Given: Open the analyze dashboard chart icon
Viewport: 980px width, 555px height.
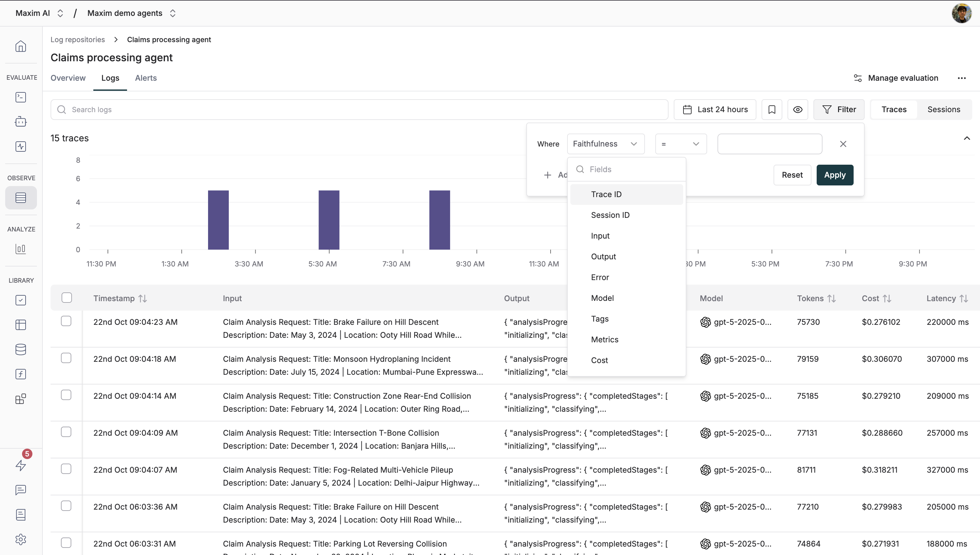Looking at the screenshot, I should [x=20, y=249].
